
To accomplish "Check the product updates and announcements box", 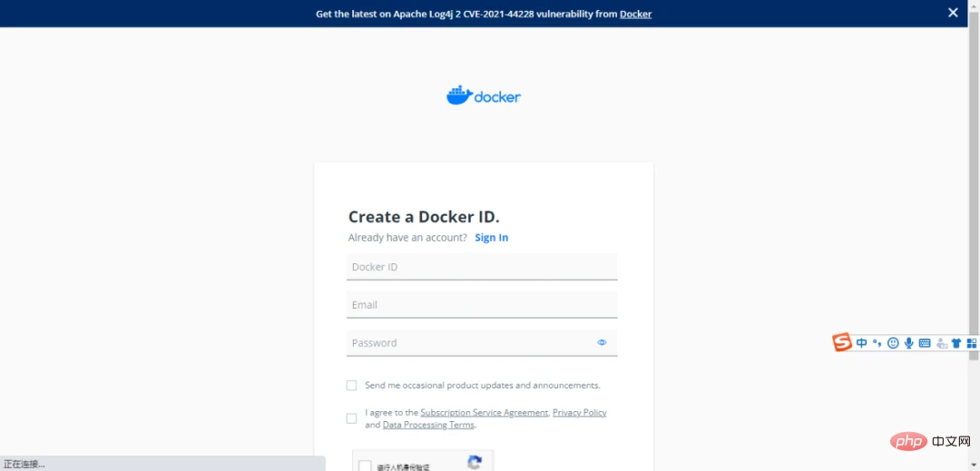I will (351, 386).
